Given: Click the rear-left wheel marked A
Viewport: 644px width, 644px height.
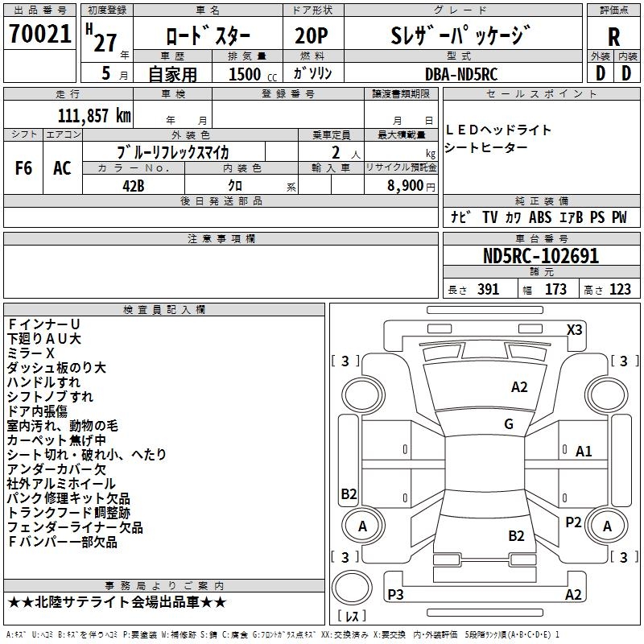Looking at the screenshot, I should [x=362, y=526].
